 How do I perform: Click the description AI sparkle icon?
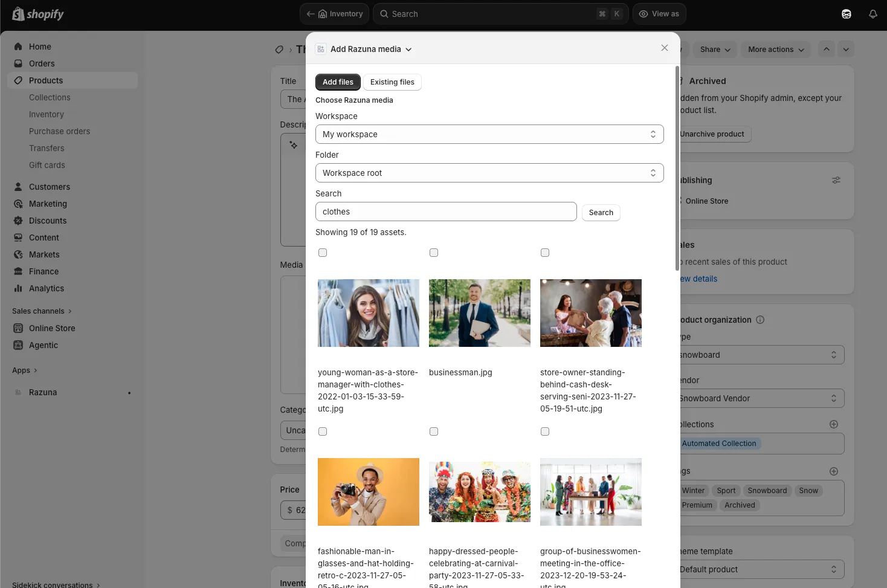click(294, 145)
